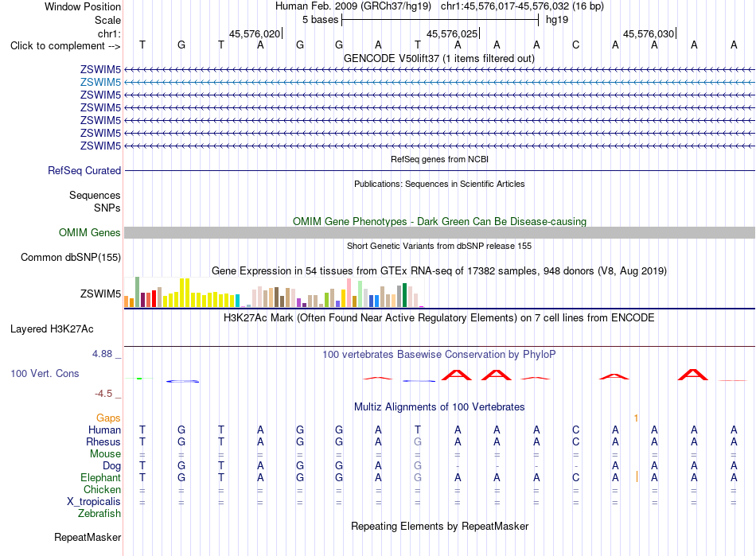Select the X_tropicalis species row label
756x556 pixels.
(94, 502)
